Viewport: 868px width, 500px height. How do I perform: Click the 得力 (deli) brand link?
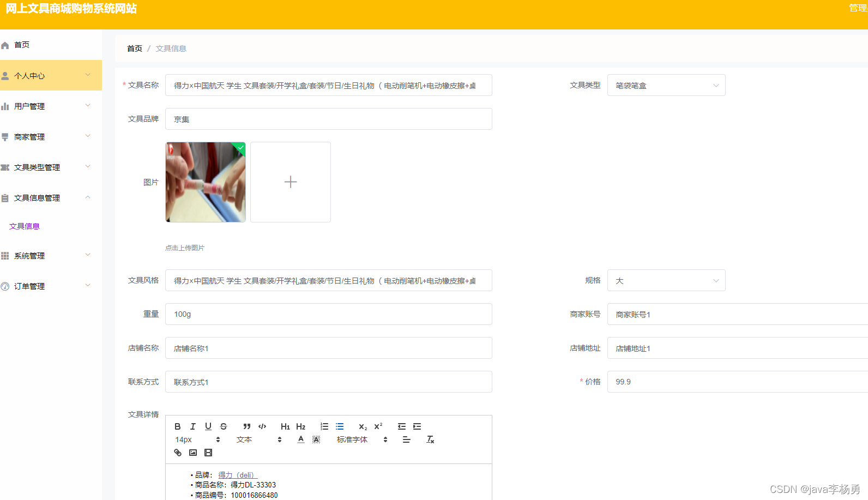tap(238, 475)
